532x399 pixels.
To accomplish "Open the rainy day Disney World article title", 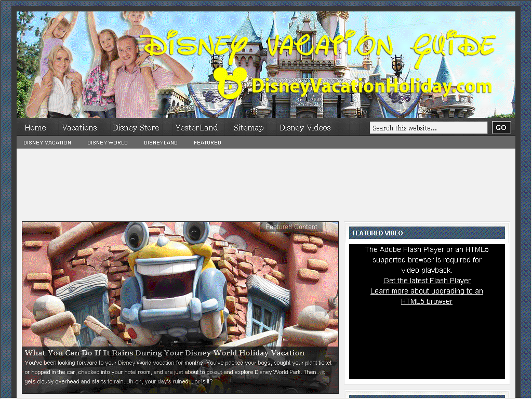I will (165, 353).
